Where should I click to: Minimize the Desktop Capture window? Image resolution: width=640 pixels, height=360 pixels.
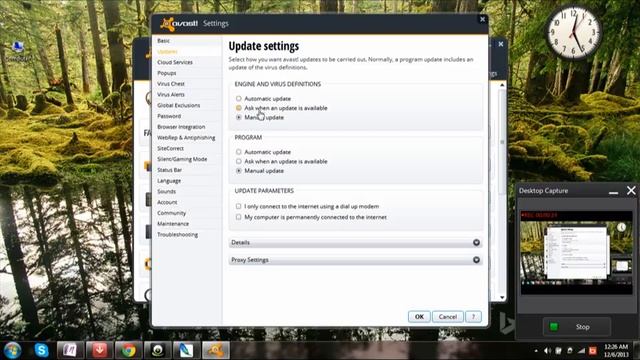(x=613, y=191)
